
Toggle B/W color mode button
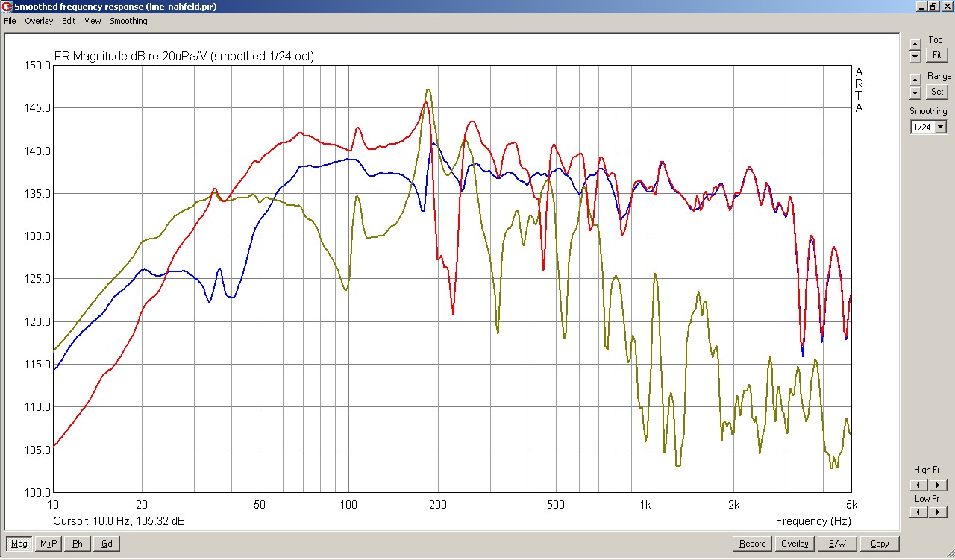click(x=837, y=544)
